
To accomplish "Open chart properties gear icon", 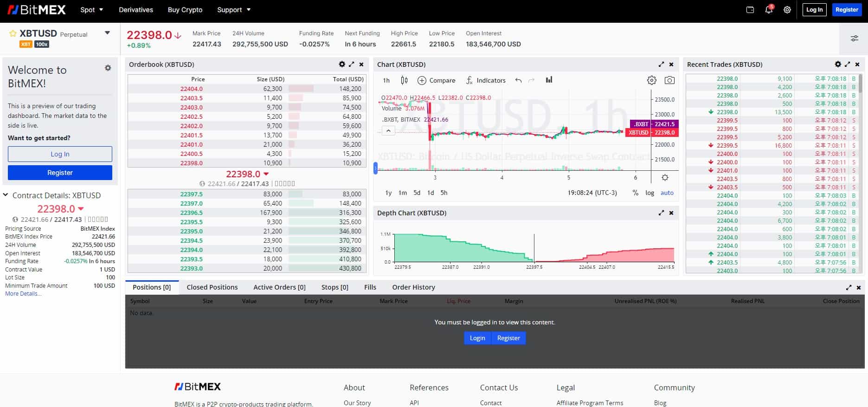I will point(652,80).
